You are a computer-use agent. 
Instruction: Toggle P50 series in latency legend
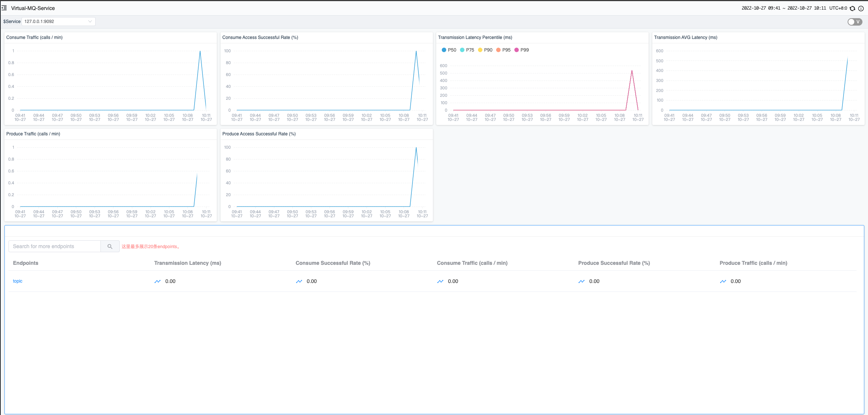point(449,50)
